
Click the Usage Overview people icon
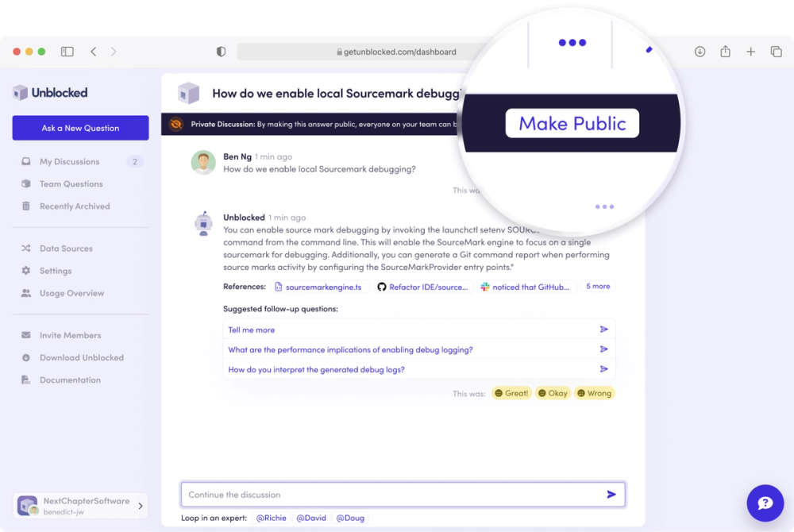click(26, 293)
